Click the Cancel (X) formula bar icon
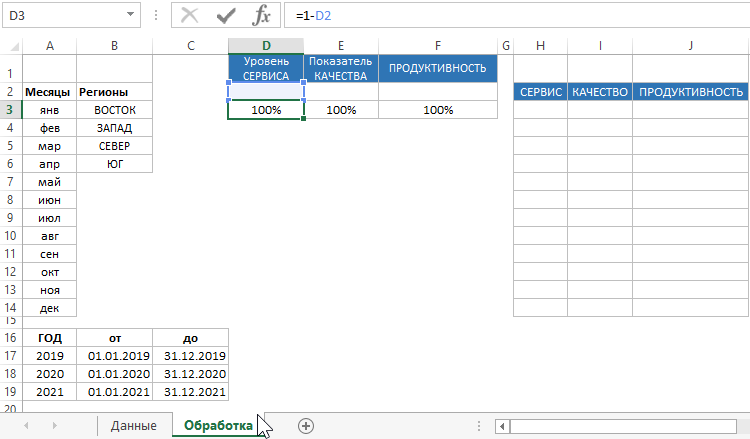The width and height of the screenshot is (750, 439). tap(190, 16)
